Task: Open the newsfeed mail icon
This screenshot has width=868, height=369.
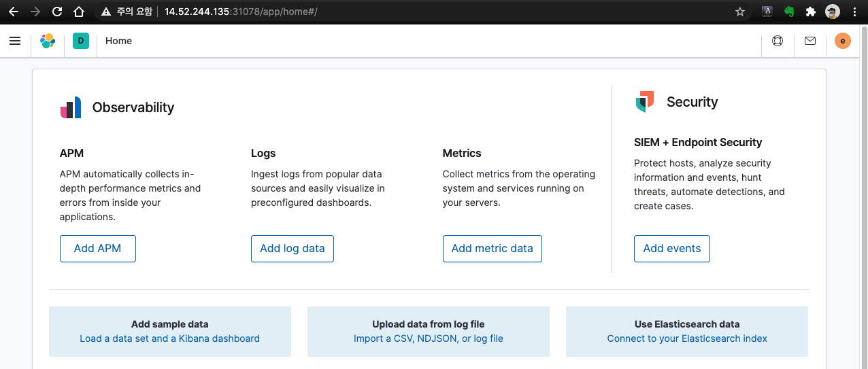Action: tap(810, 41)
